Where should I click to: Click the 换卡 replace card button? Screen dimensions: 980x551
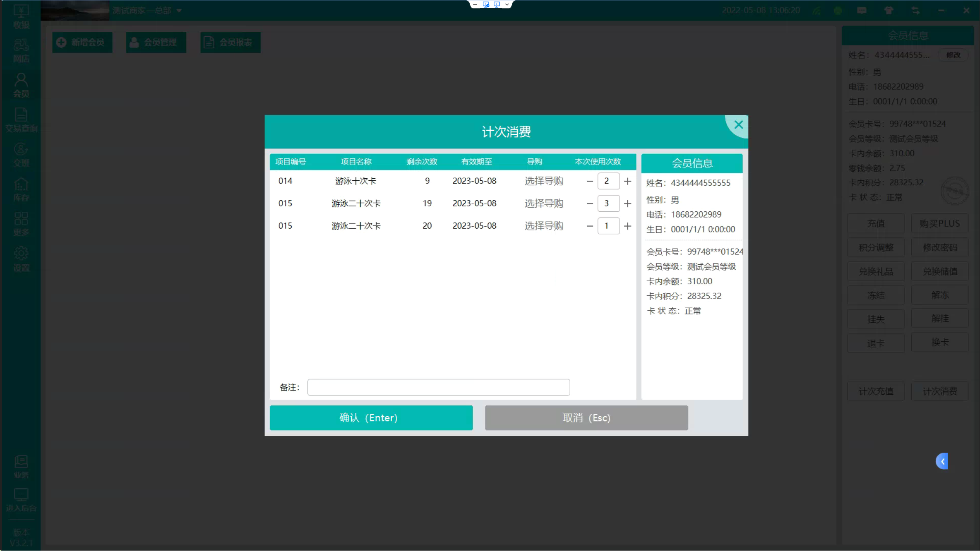click(940, 342)
